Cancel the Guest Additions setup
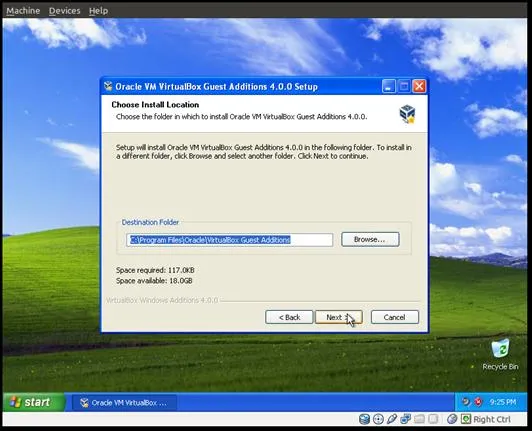The image size is (532, 431). 395,317
